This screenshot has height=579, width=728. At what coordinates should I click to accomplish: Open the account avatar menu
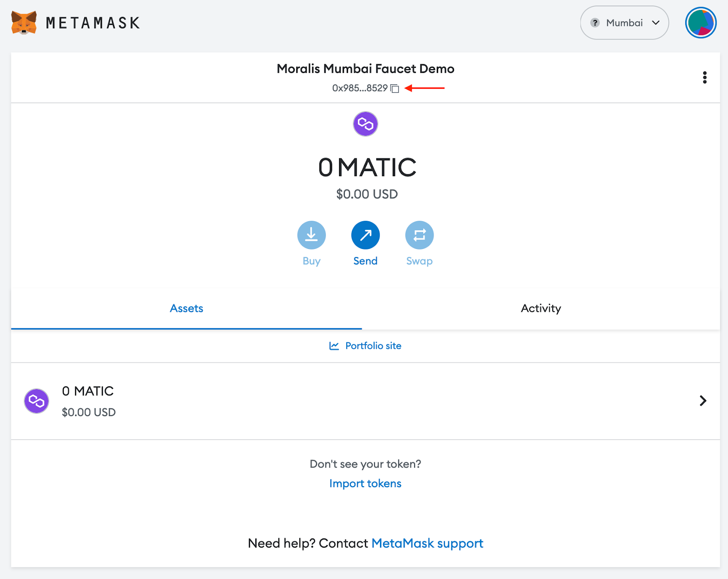coord(701,23)
